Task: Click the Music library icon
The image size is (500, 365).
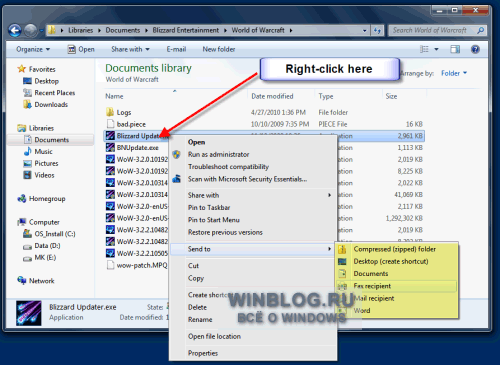Action: pos(27,151)
